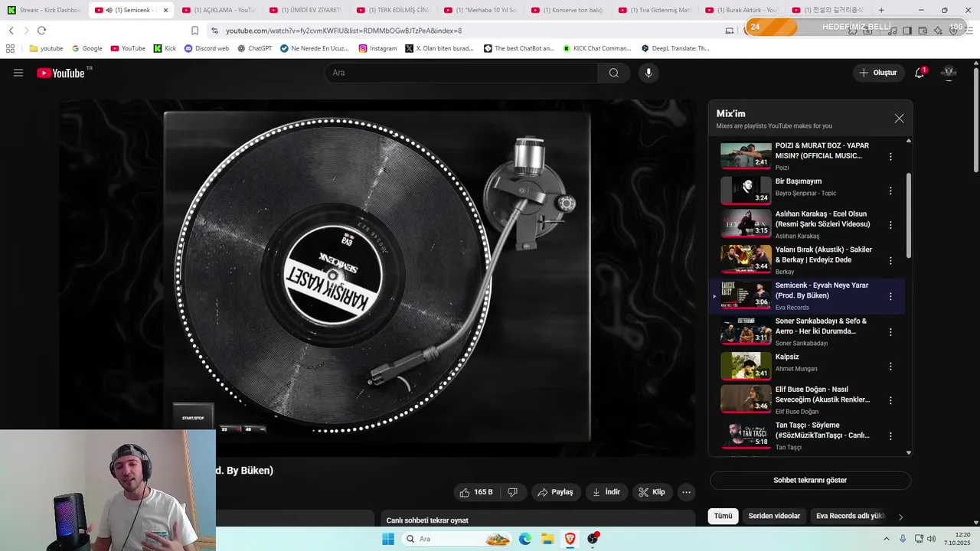Switch to Stream - Kick Dashboard tab
This screenshot has height=551, width=980.
pos(44,10)
